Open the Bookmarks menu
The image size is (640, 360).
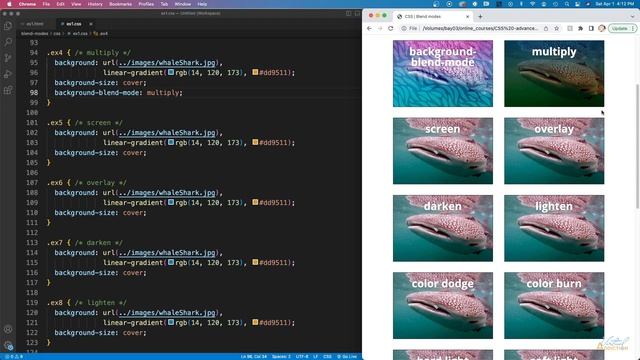(120, 4)
